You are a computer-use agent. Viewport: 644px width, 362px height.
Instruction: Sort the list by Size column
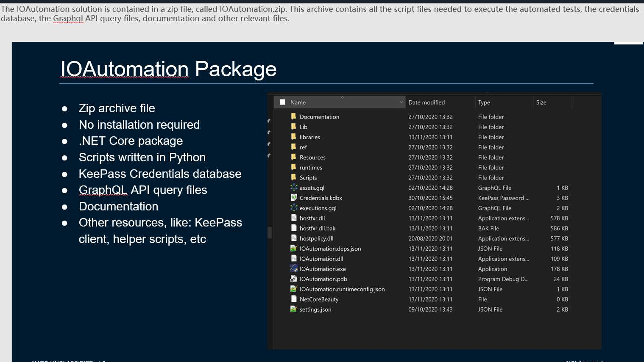click(541, 102)
